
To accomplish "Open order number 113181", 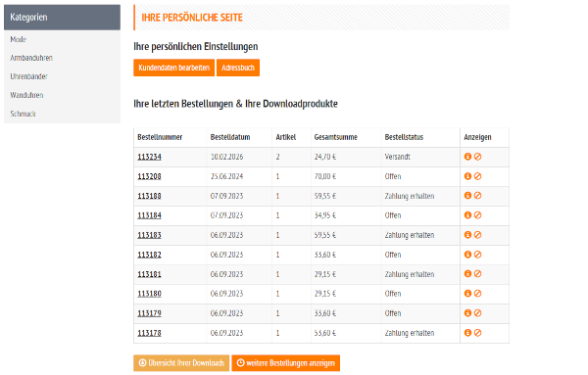I will pyautogui.click(x=149, y=274).
